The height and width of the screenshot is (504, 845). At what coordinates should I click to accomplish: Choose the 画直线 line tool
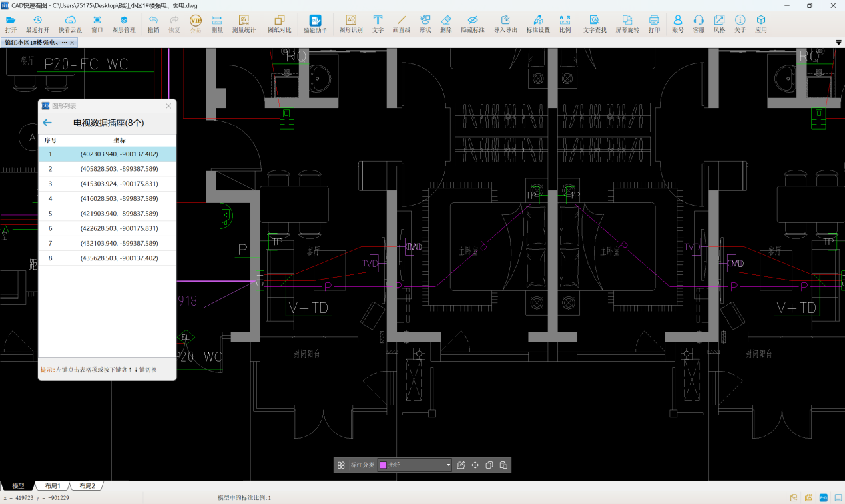(402, 24)
